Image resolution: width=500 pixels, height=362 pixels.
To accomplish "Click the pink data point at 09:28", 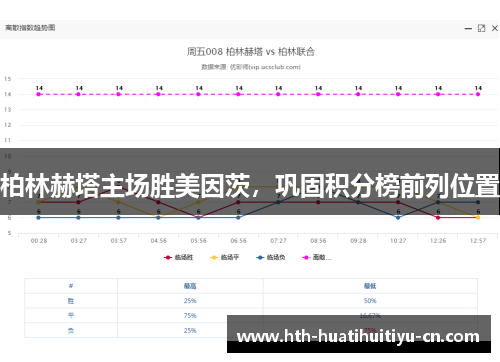I will click(x=358, y=94).
